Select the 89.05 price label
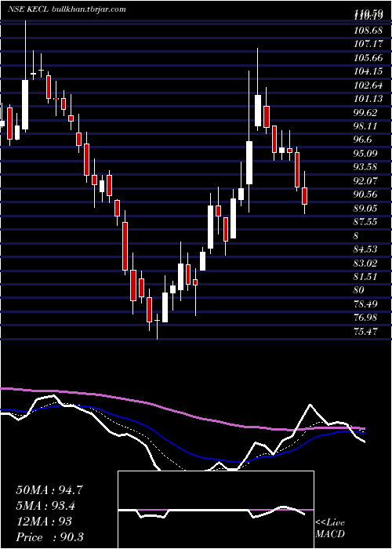 365,208
